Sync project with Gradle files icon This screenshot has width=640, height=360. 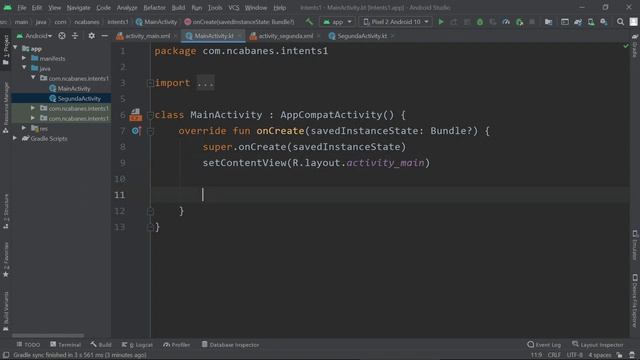578,22
